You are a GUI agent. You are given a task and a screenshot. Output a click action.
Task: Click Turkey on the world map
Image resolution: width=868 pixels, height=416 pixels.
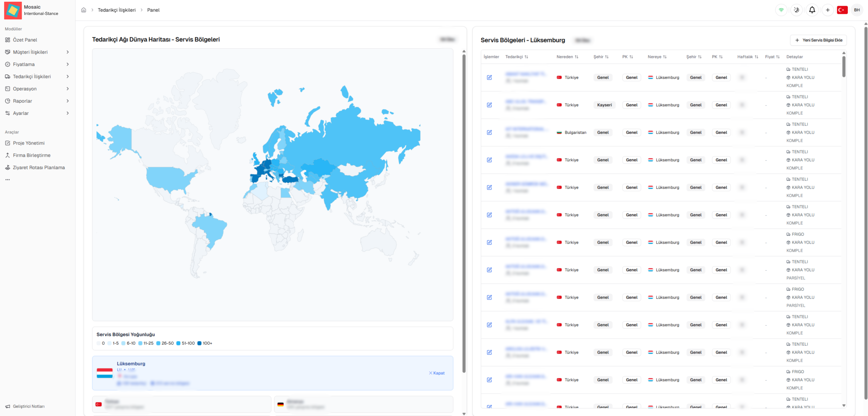click(x=290, y=179)
